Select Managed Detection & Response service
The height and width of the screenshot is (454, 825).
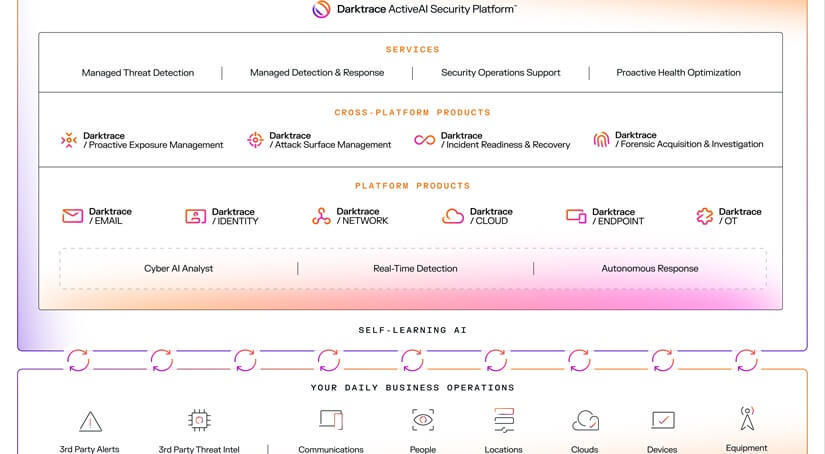point(317,73)
